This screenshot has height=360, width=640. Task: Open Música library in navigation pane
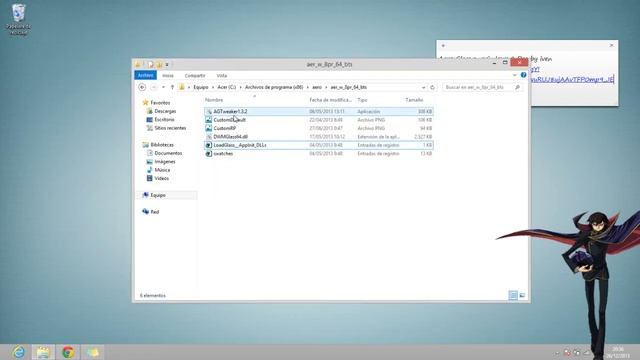pyautogui.click(x=162, y=170)
